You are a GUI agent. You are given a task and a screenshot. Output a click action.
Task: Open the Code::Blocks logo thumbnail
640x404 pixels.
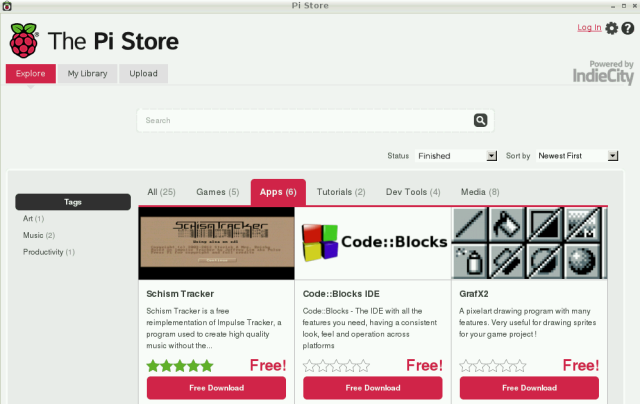(373, 243)
